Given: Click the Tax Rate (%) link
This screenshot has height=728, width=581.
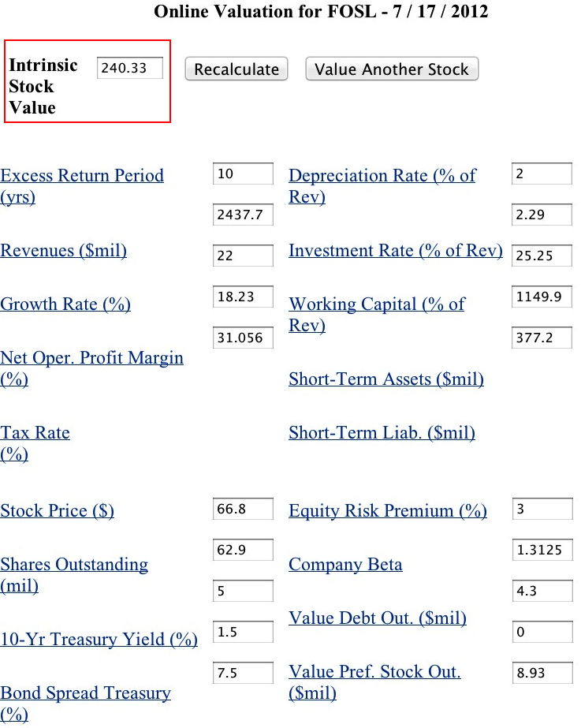Looking at the screenshot, I should (x=35, y=433).
